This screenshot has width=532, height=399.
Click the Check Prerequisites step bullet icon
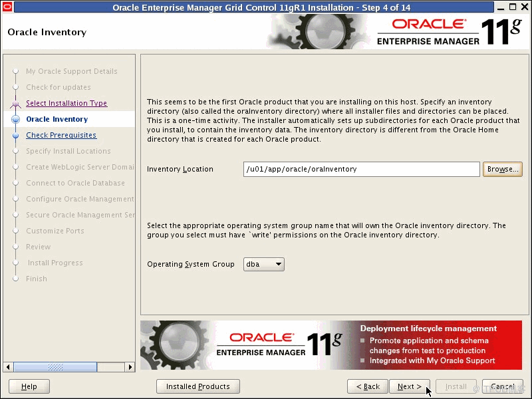pos(15,136)
